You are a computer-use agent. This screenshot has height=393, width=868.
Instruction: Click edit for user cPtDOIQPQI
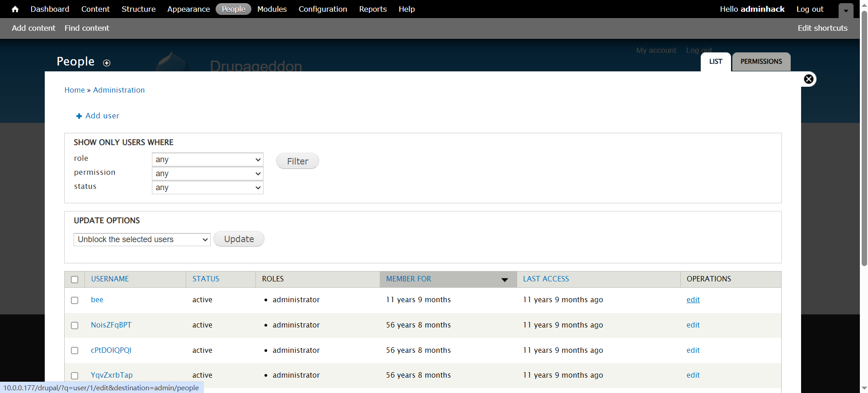693,351
